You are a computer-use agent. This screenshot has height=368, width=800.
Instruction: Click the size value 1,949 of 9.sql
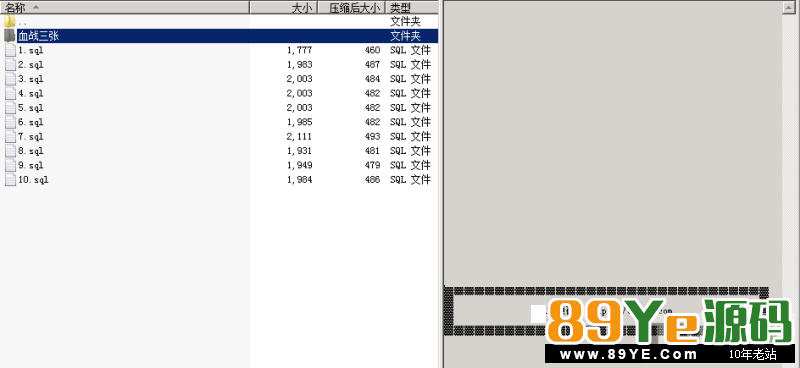(x=299, y=165)
